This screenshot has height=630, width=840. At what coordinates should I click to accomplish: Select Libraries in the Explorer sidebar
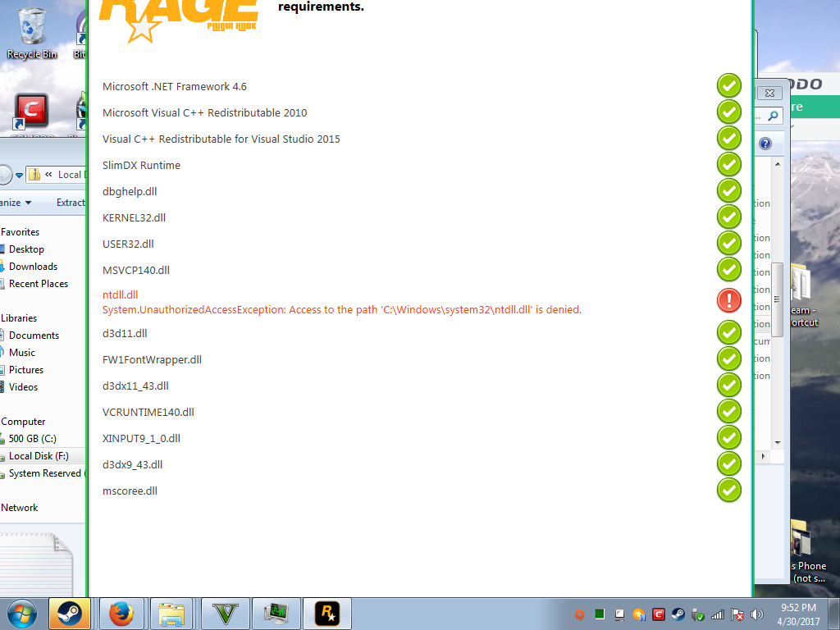point(19,318)
